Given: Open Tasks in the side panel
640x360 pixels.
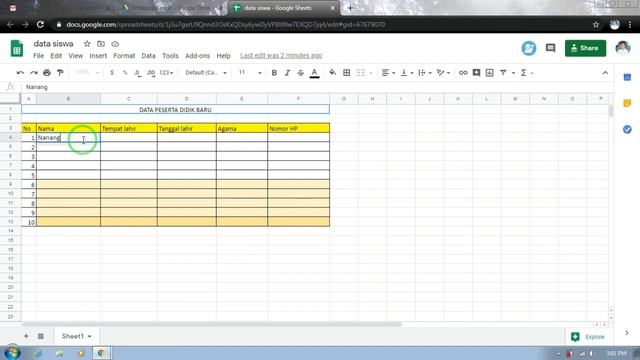Looking at the screenshot, I should point(627,129).
